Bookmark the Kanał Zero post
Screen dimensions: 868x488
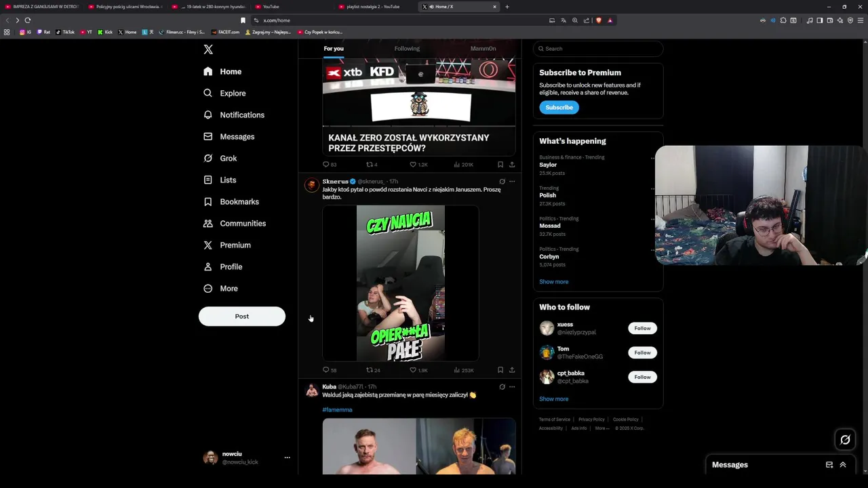[x=500, y=164]
